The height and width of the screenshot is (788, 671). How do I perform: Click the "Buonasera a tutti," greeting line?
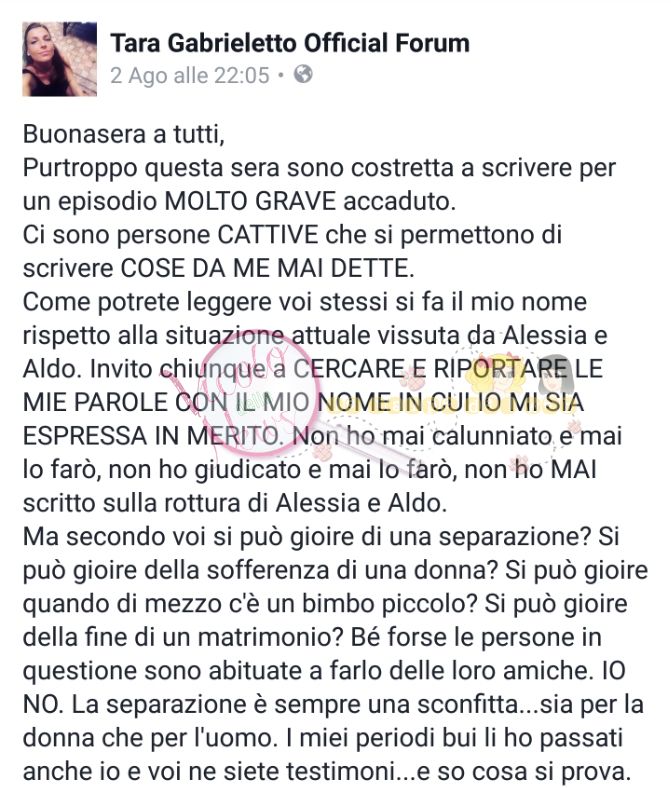tap(124, 134)
